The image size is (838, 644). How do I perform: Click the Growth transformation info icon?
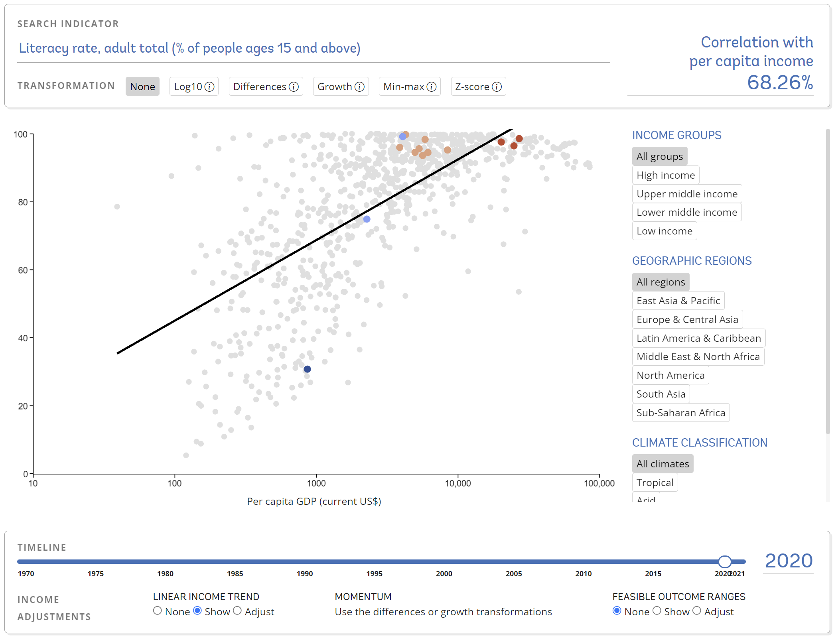[x=359, y=87]
